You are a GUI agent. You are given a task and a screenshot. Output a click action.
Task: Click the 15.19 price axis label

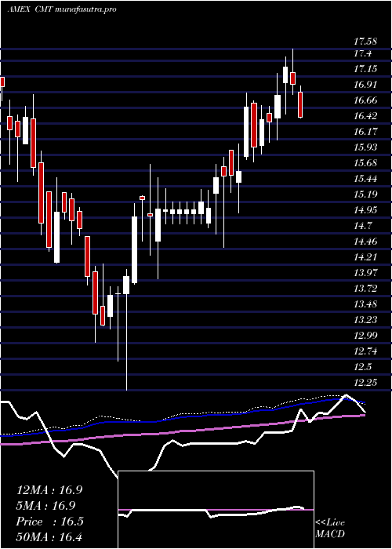[x=365, y=195]
